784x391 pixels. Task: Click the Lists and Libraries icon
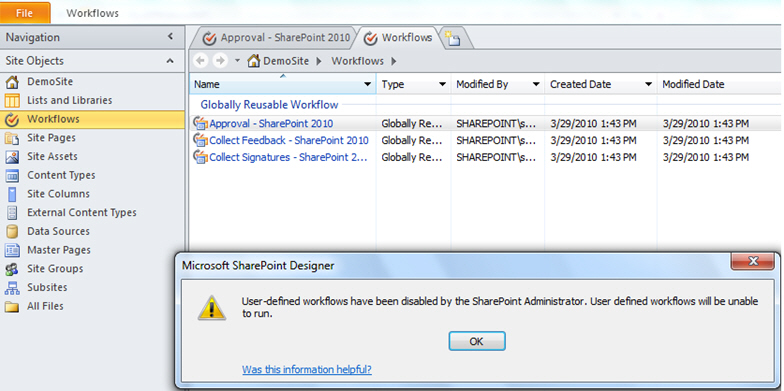12,100
